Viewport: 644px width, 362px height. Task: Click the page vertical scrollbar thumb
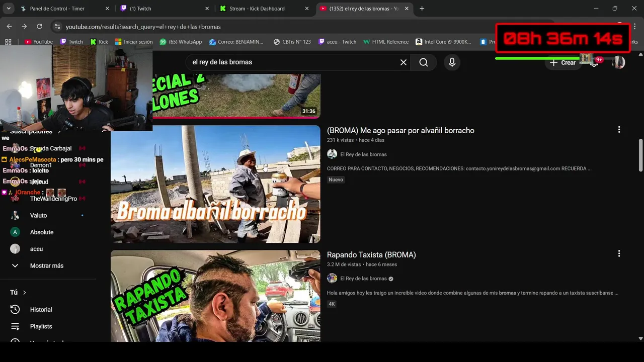click(x=640, y=155)
